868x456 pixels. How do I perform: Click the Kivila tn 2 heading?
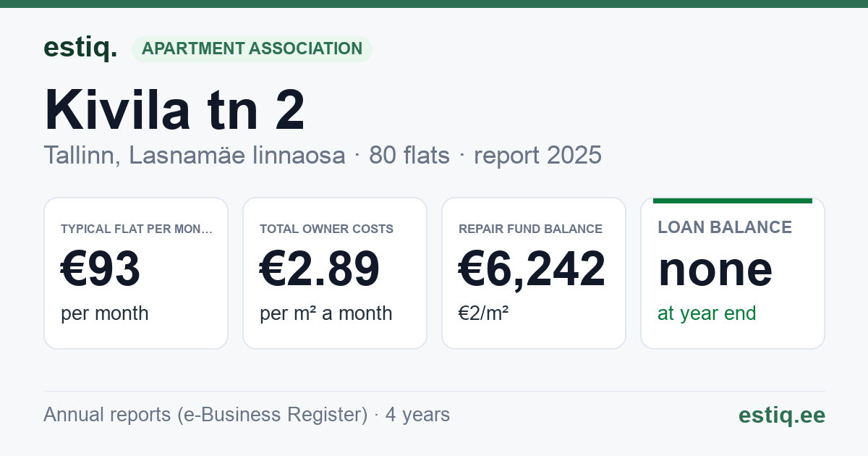coord(174,110)
